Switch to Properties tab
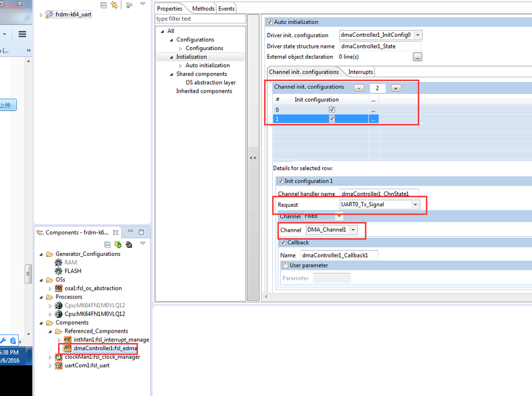 pyautogui.click(x=170, y=9)
